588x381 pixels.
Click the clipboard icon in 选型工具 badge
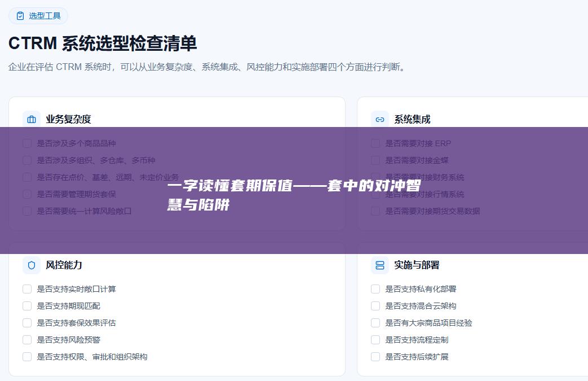pos(20,16)
